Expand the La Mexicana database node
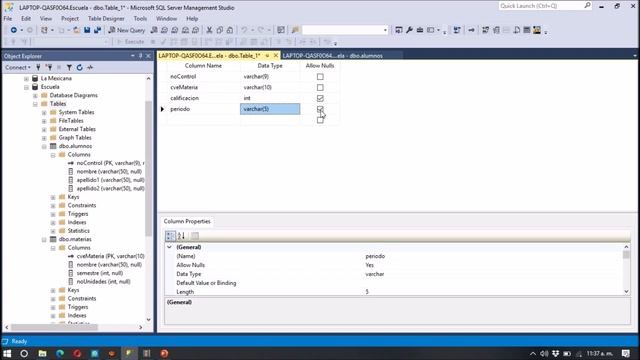 tap(27, 78)
